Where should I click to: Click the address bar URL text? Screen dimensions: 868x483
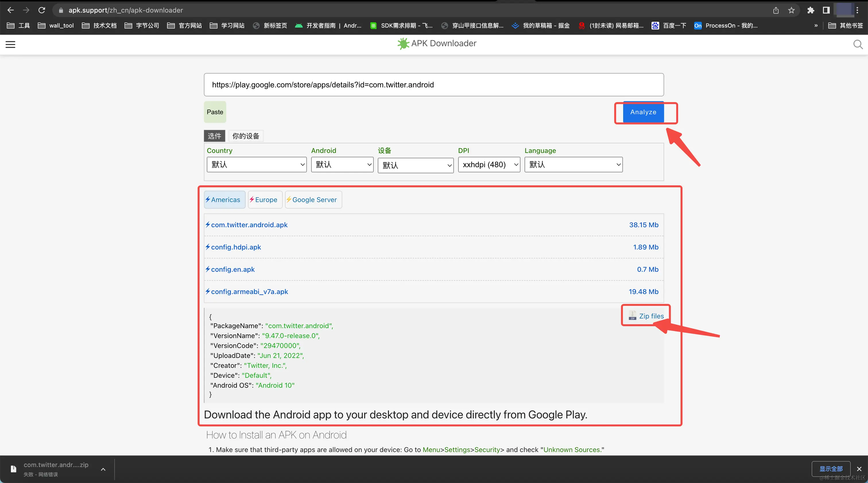pos(126,10)
